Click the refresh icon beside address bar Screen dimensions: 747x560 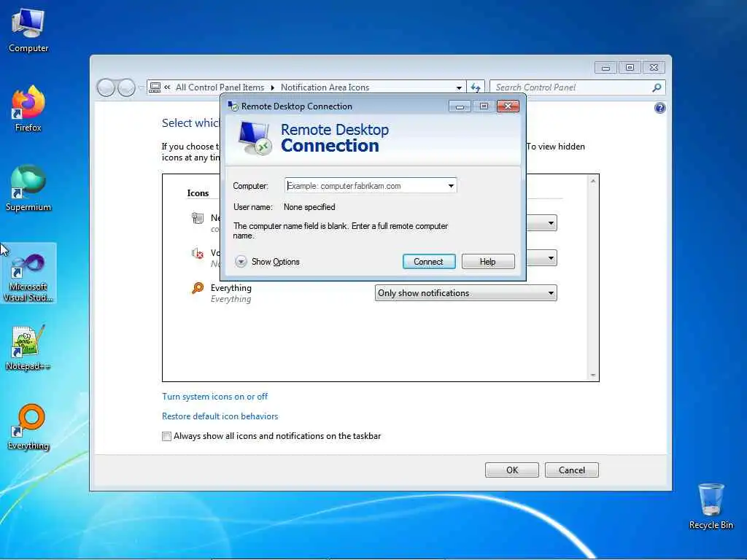(476, 87)
